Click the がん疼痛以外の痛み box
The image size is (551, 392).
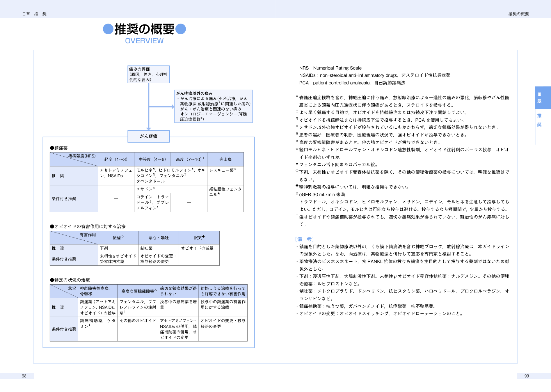point(214,106)
